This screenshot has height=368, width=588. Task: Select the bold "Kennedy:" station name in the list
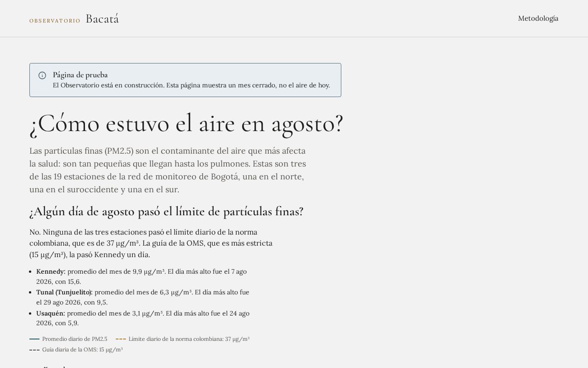tap(51, 271)
